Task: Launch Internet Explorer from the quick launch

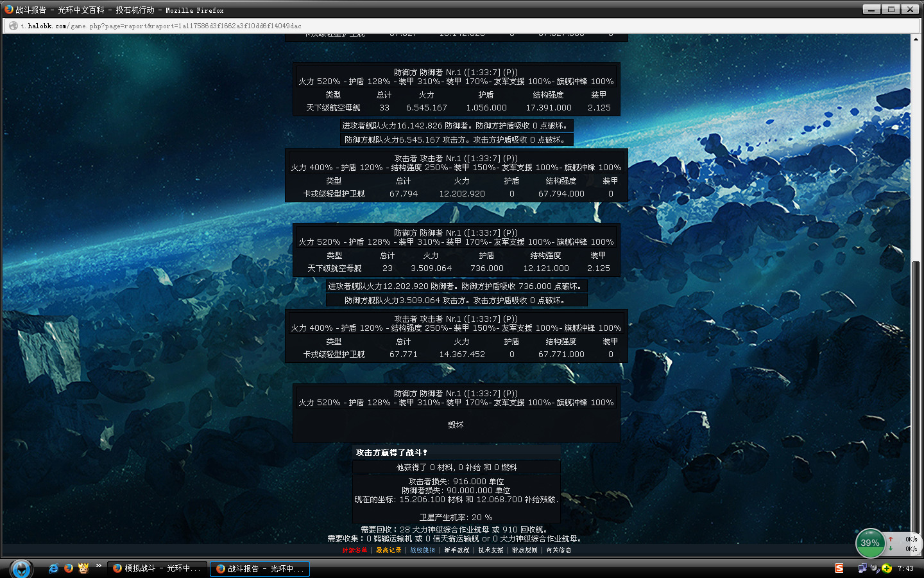Action: (53, 568)
